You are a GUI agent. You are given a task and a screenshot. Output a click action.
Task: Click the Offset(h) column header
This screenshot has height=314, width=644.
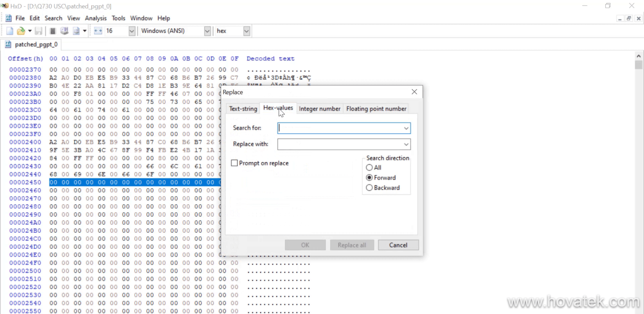pyautogui.click(x=25, y=59)
